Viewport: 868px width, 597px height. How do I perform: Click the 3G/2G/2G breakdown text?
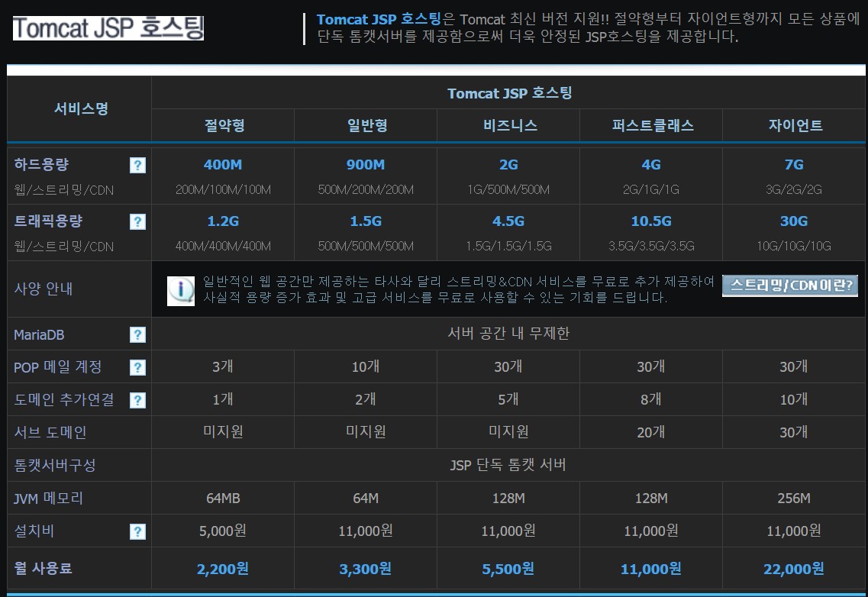pyautogui.click(x=794, y=189)
